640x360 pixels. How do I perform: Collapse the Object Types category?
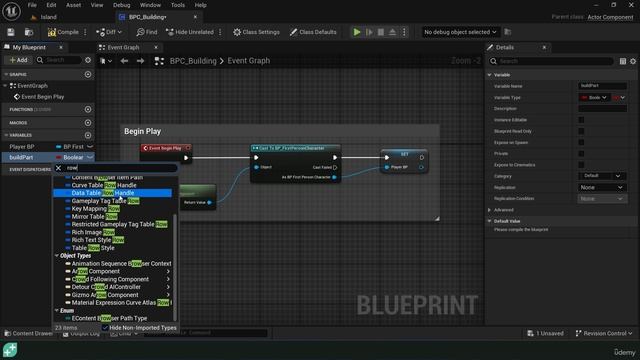coord(57,256)
